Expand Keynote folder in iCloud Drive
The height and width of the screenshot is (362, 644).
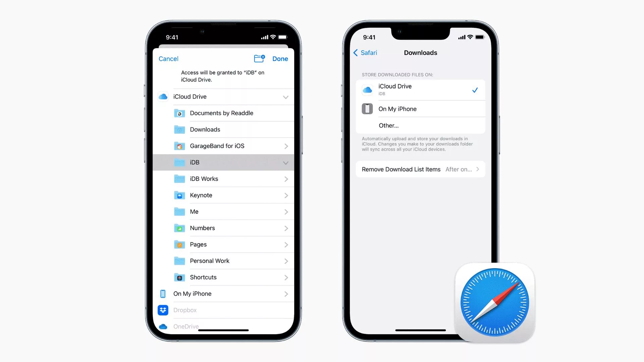point(286,195)
